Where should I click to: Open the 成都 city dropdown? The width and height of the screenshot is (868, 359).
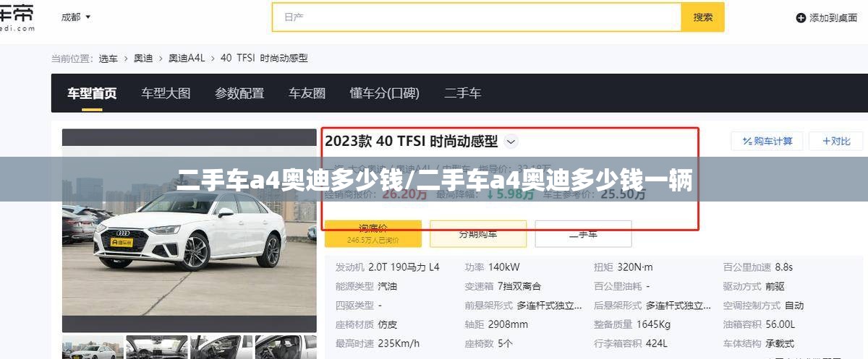[x=76, y=17]
